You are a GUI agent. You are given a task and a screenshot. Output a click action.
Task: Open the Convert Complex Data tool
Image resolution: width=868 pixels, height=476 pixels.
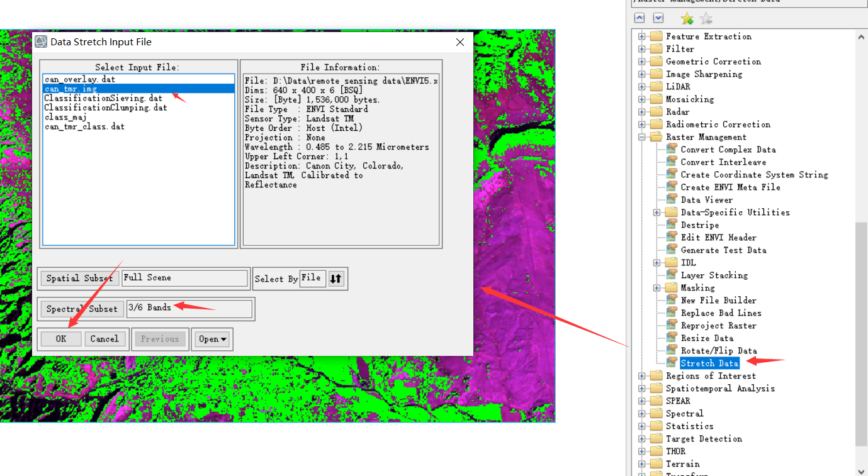click(728, 150)
